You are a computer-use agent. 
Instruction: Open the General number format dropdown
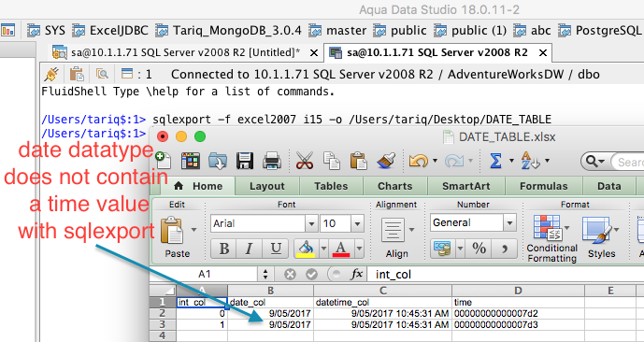509,223
